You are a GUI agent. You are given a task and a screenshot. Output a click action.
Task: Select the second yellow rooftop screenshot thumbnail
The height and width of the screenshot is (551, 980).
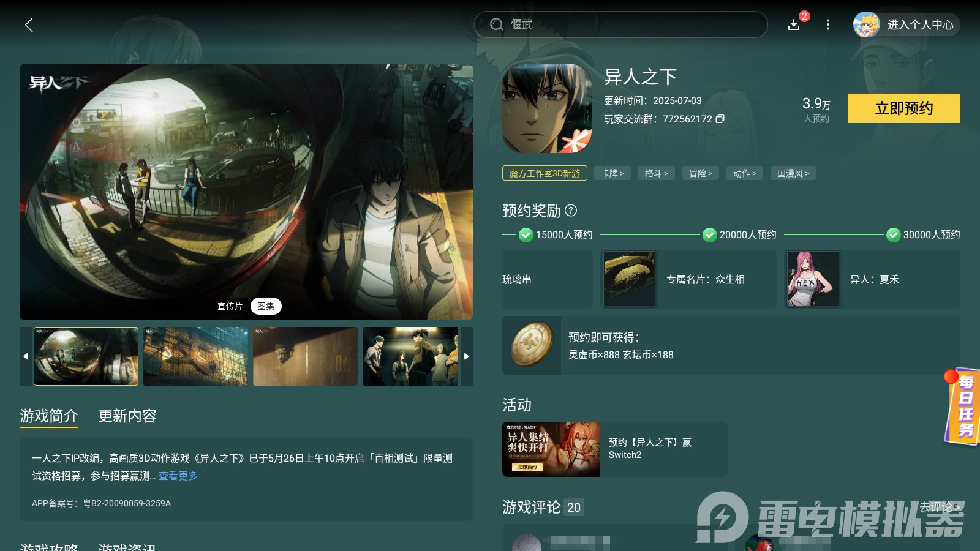pos(196,356)
